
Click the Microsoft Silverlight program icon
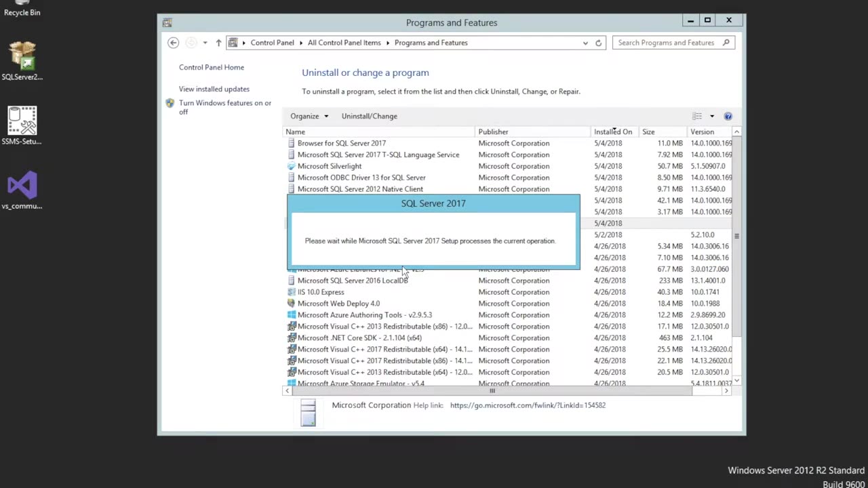291,166
